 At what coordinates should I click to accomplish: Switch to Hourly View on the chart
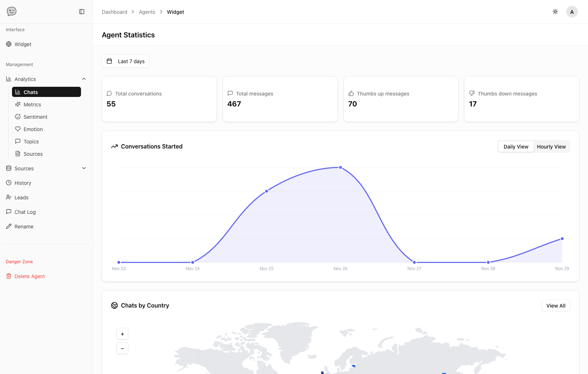click(x=551, y=146)
